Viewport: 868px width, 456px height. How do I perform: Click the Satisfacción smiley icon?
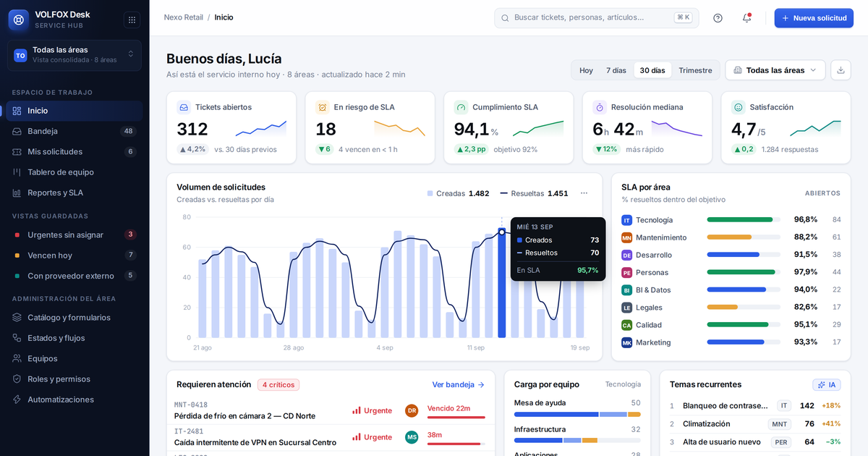click(x=738, y=107)
